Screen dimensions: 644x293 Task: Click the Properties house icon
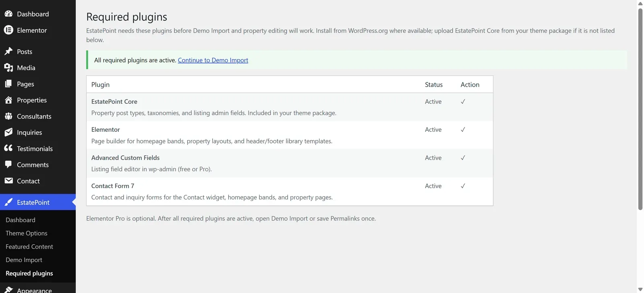(8, 100)
